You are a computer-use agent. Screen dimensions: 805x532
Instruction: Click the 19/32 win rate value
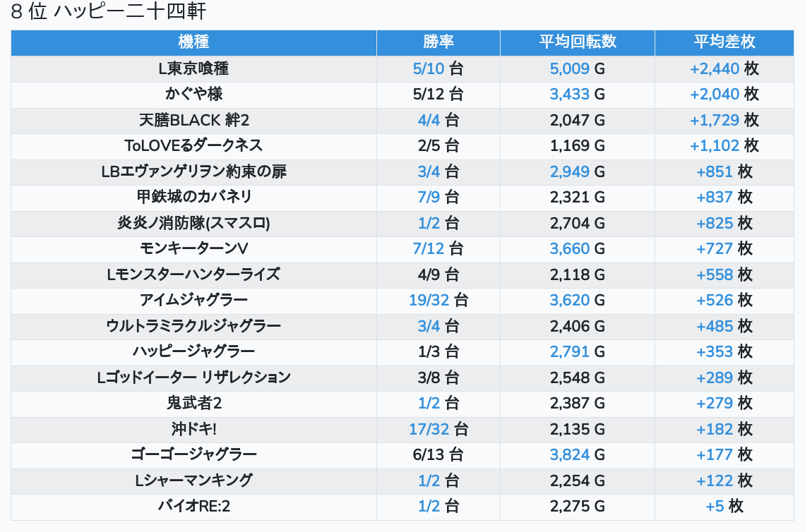pyautogui.click(x=429, y=300)
